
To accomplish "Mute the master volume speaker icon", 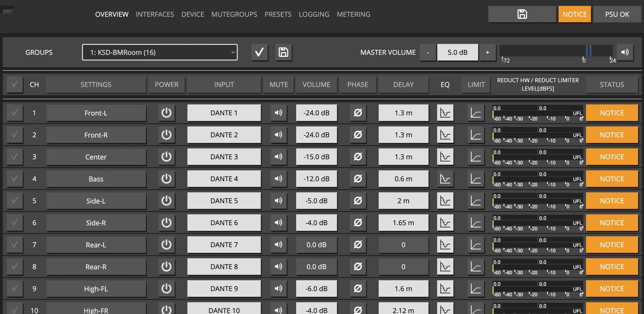I will [x=625, y=52].
